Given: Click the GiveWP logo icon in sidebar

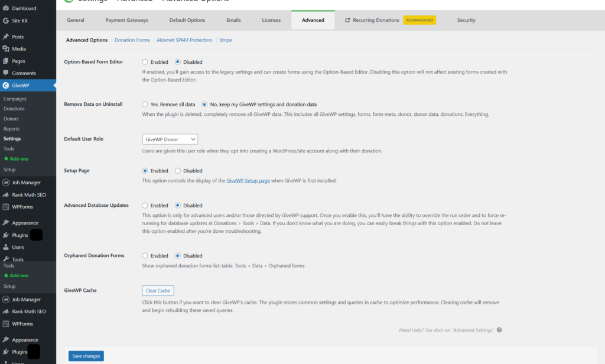Looking at the screenshot, I should [6, 85].
